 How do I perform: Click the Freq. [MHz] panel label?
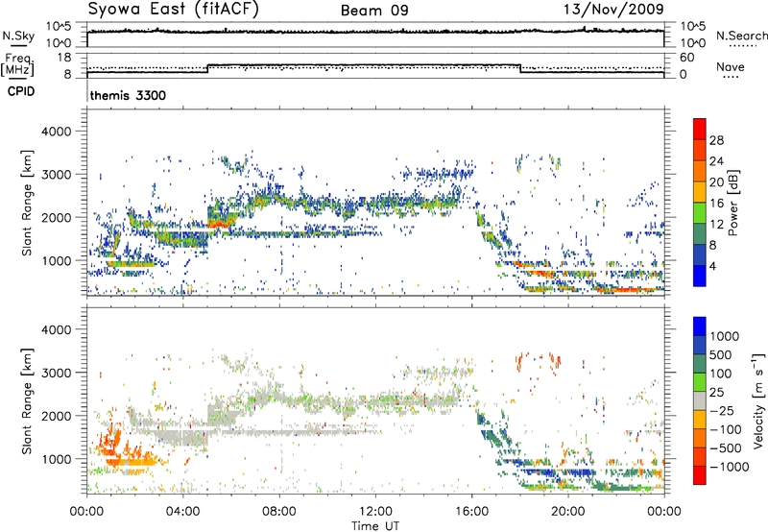point(17,64)
